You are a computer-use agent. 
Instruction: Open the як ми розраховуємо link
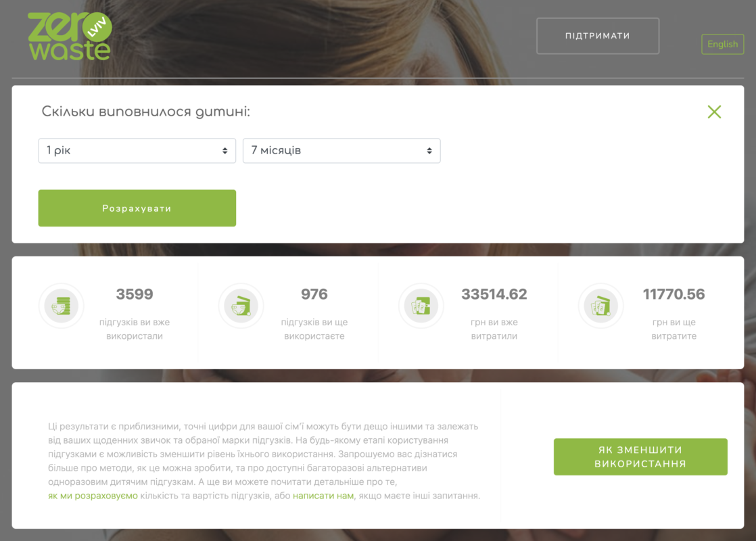click(x=93, y=496)
